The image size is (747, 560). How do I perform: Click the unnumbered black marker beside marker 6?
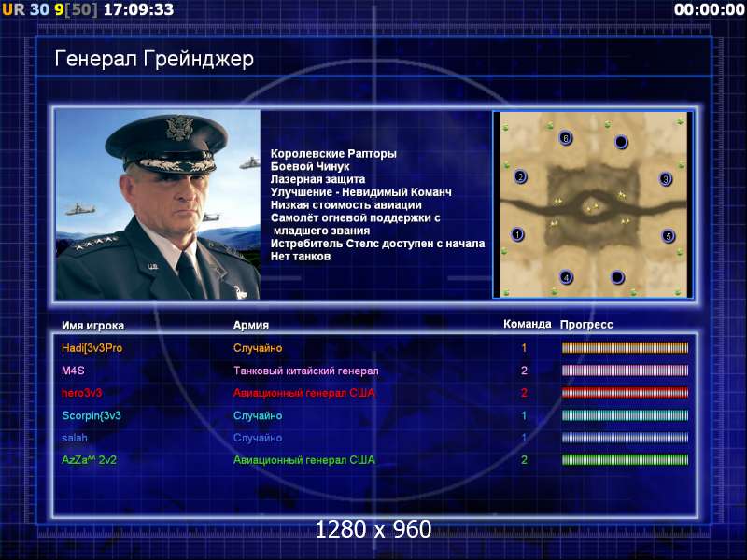tap(621, 142)
